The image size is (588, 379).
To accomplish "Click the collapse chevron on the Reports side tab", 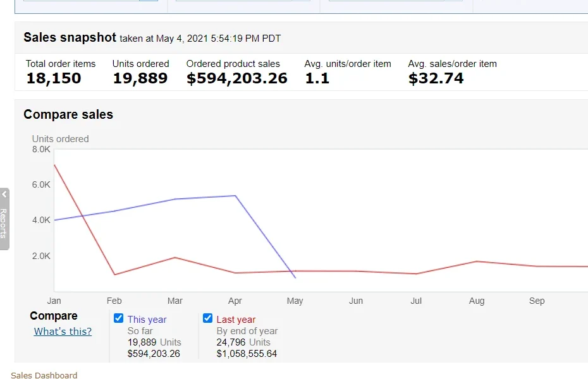I will tap(4, 195).
